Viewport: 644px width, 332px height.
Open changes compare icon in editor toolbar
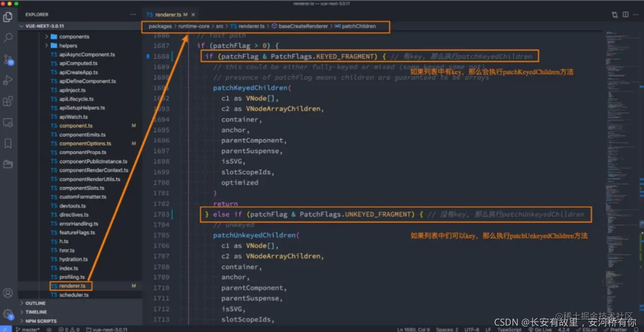615,15
